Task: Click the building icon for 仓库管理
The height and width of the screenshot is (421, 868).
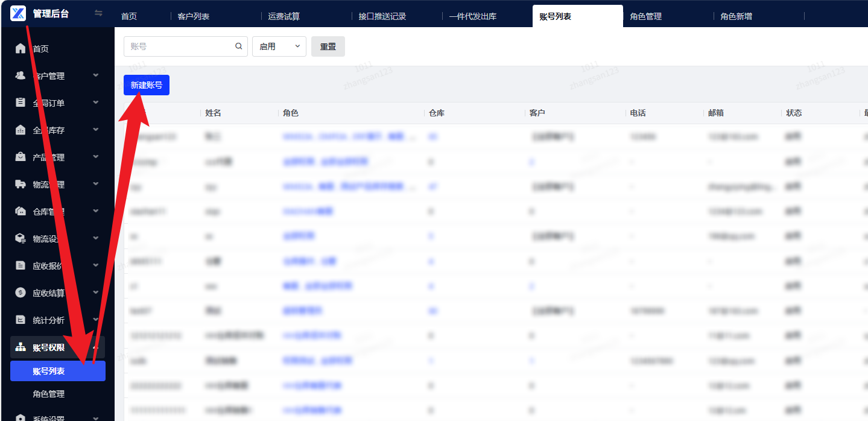Action: (21, 211)
